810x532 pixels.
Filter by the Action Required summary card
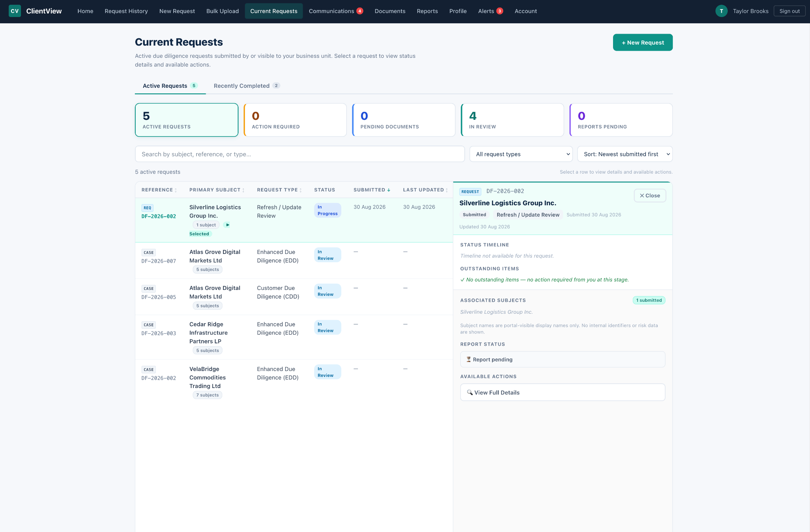click(295, 120)
